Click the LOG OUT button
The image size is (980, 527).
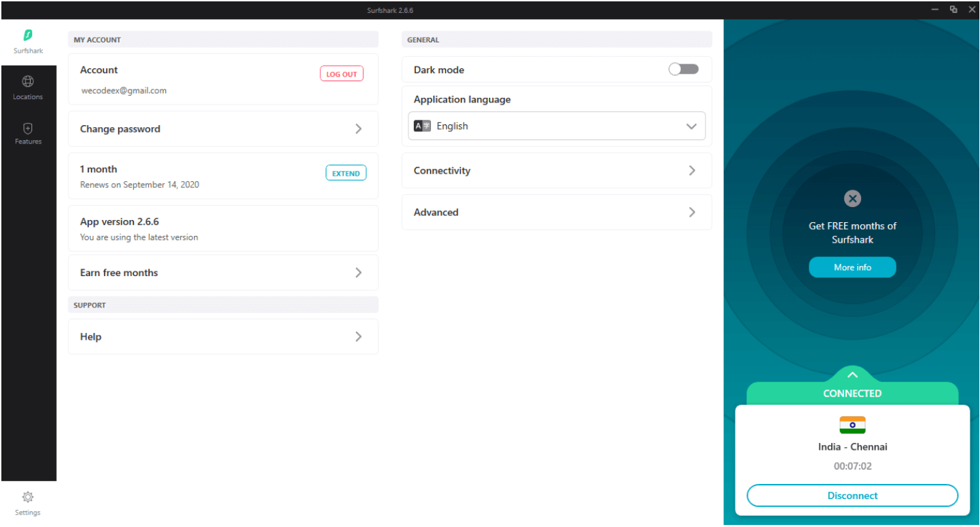coord(341,74)
